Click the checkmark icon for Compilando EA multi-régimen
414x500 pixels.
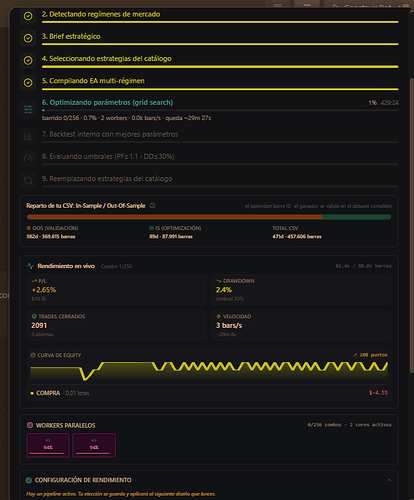28,82
